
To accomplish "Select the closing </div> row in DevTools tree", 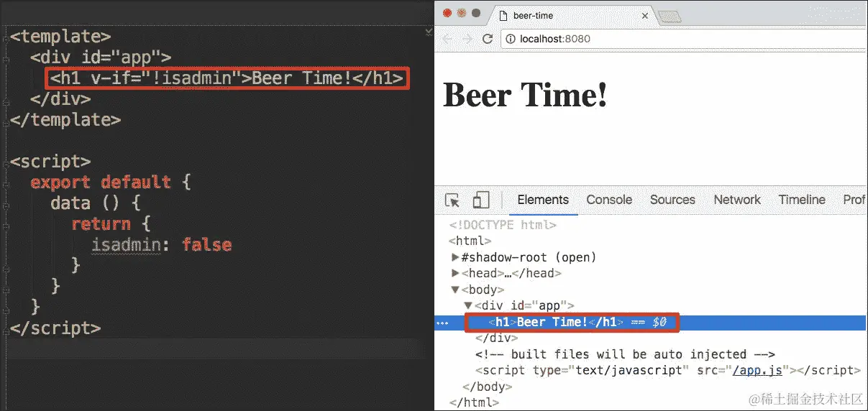I will click(496, 338).
